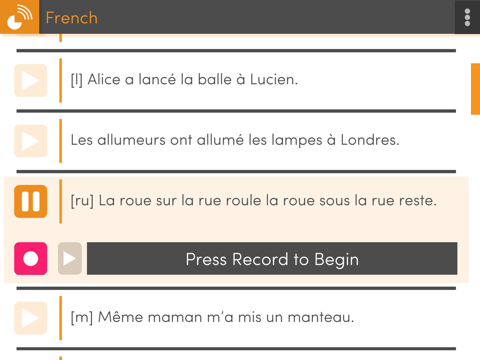Select the French title in header

tap(72, 18)
